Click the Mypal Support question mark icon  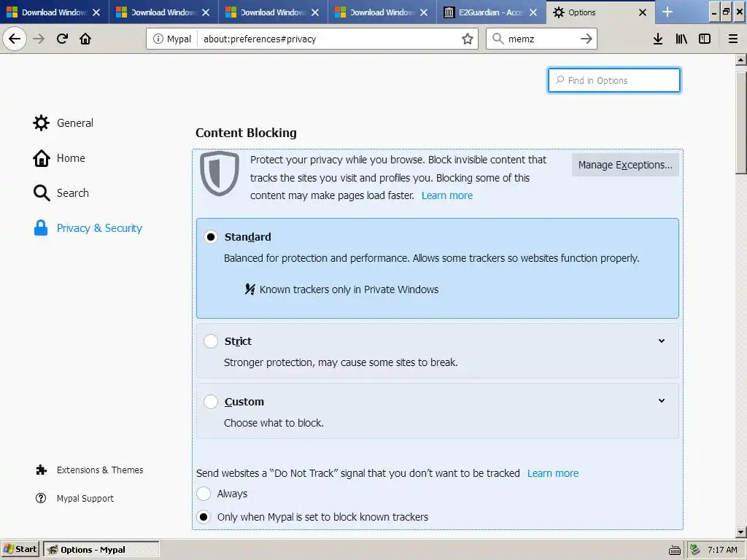[x=41, y=498]
